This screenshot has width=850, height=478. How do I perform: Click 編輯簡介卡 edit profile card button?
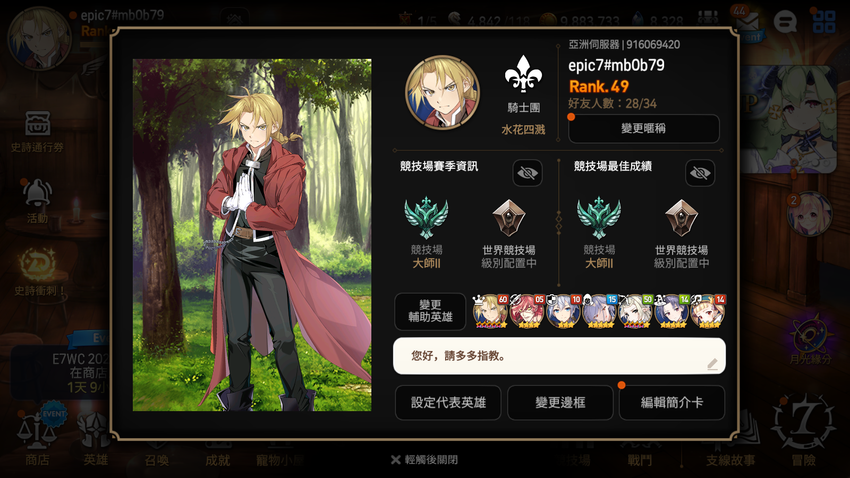click(x=672, y=402)
